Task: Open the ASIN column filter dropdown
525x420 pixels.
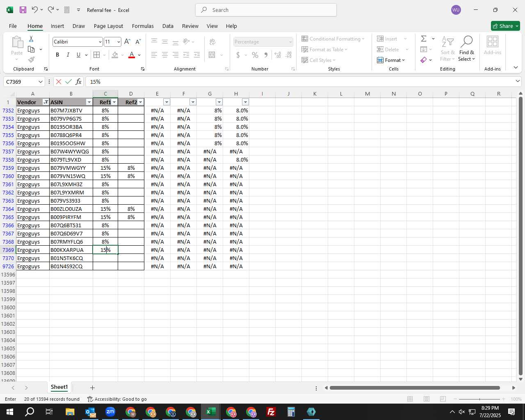Action: coord(89,102)
